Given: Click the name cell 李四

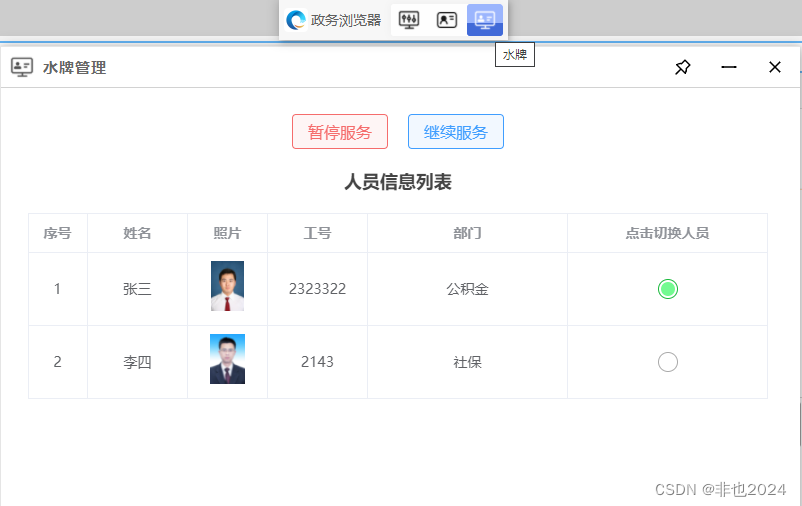Looking at the screenshot, I should [137, 362].
